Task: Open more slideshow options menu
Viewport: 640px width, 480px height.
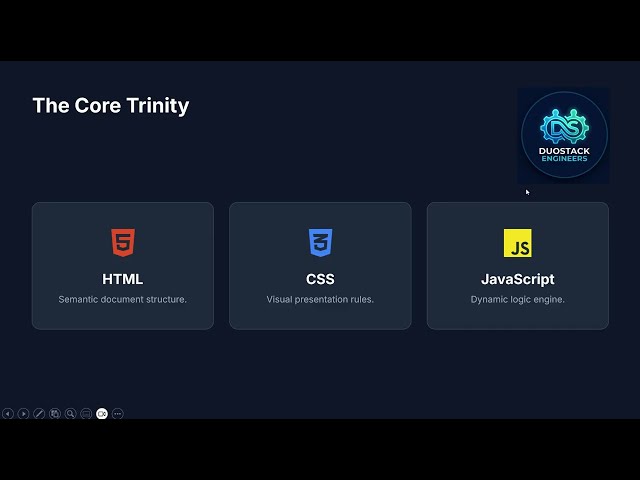Action: (x=118, y=413)
